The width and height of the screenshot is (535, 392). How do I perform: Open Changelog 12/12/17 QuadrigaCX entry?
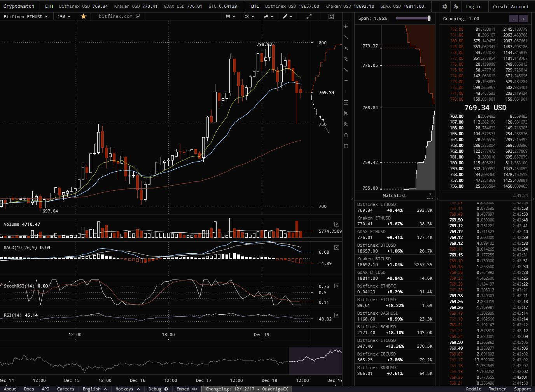tap(247, 389)
